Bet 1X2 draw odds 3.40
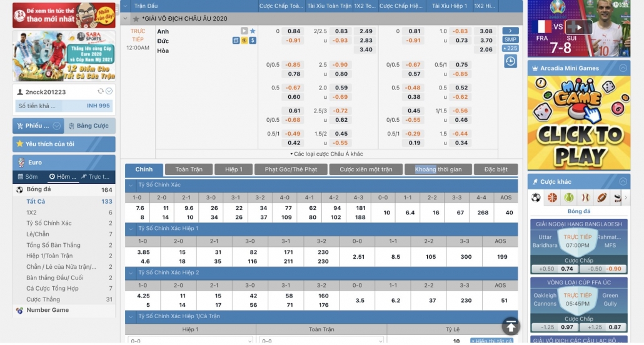 coord(366,50)
